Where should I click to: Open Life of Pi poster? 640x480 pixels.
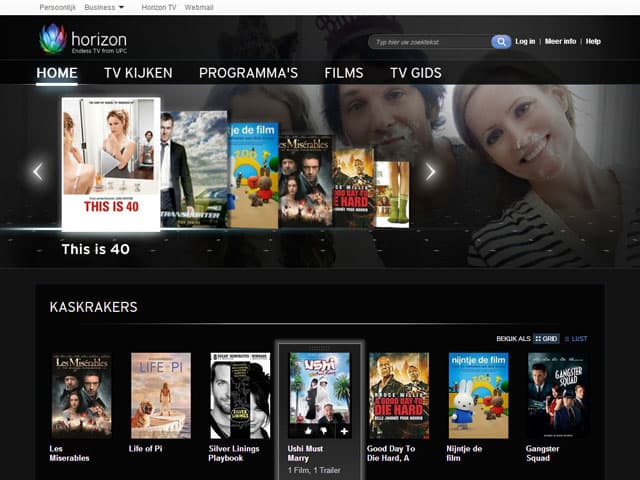pyautogui.click(x=161, y=396)
